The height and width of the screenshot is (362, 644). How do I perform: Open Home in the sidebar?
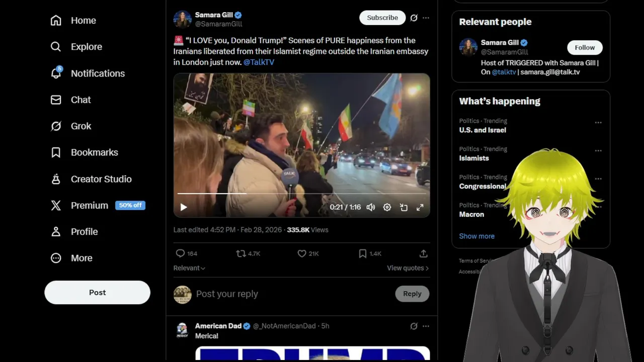[x=73, y=21]
